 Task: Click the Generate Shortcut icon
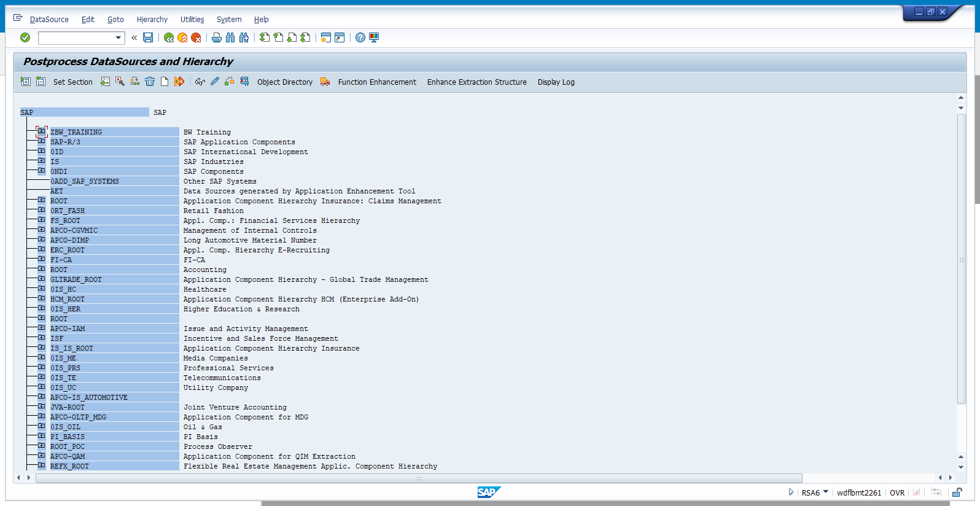coord(340,37)
